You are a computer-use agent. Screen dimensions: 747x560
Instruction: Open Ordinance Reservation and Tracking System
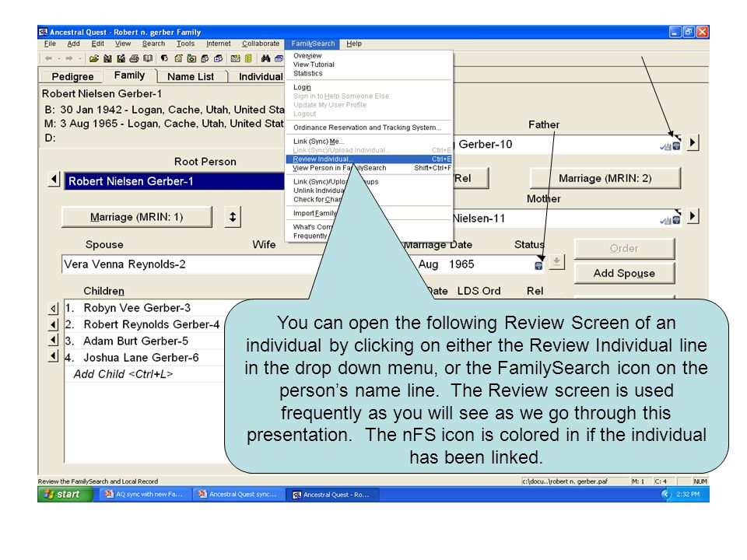pos(369,128)
